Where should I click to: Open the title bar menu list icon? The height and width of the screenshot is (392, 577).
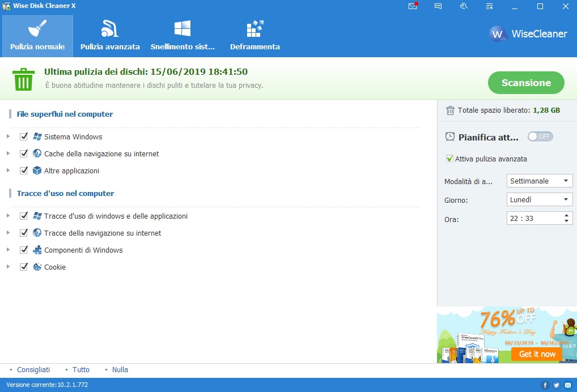pos(489,6)
